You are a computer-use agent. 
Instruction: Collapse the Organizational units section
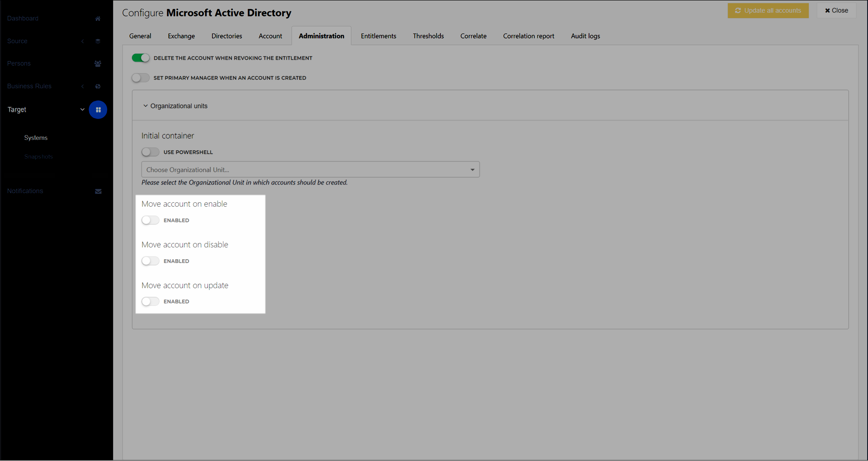click(x=146, y=106)
